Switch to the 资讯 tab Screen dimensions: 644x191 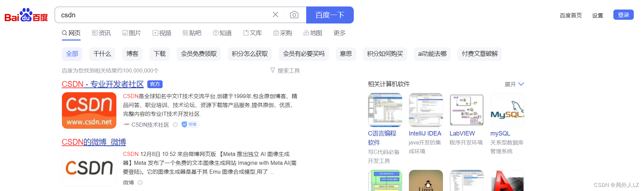(x=101, y=33)
